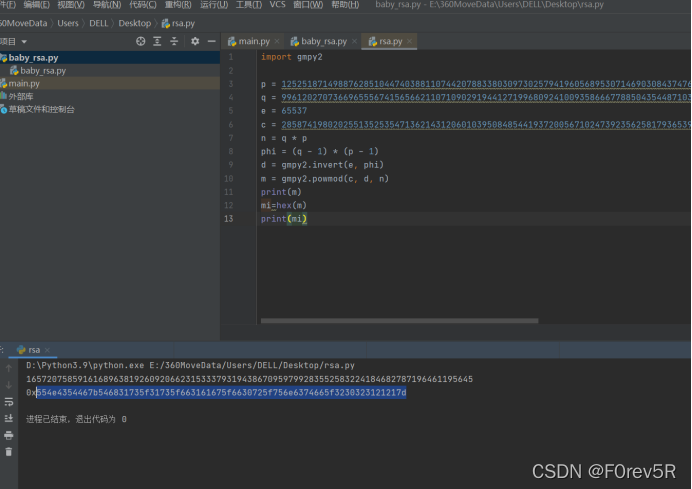Click rsa.py in breadcrumb path

coord(178,23)
